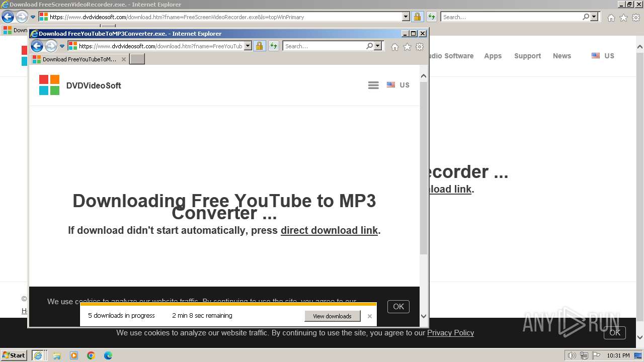Click the background window Search box

511,17
